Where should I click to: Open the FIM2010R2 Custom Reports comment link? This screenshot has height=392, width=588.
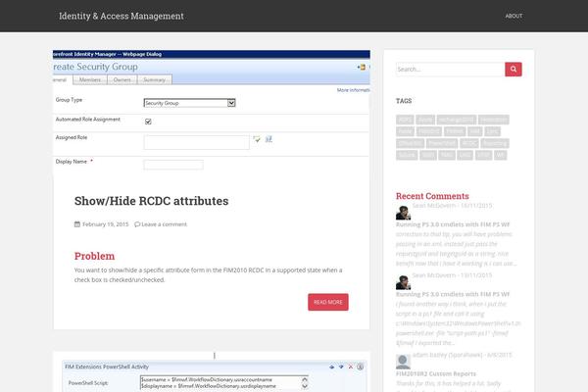[436, 373]
